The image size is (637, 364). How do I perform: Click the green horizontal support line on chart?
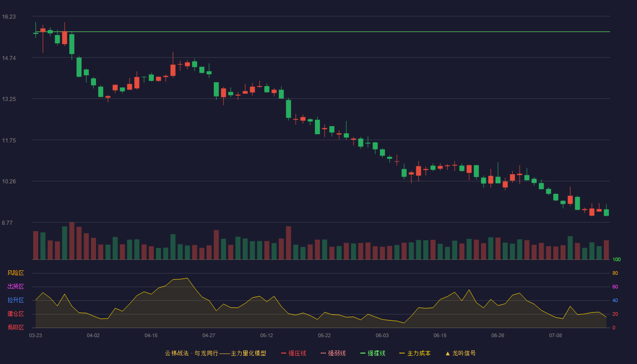tap(322, 32)
